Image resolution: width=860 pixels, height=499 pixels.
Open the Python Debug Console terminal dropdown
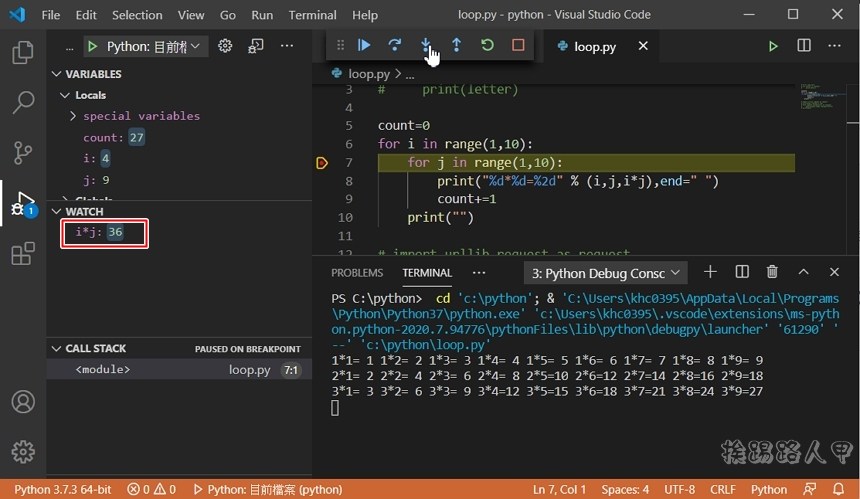point(606,273)
